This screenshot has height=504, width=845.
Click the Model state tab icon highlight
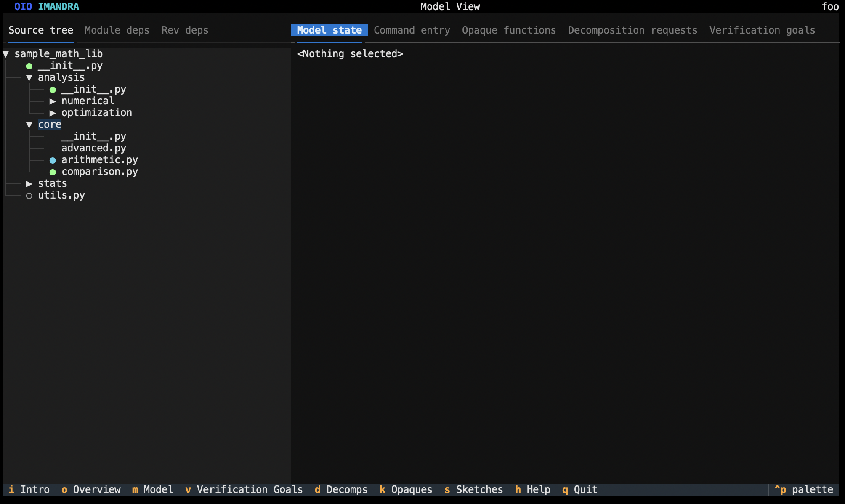(329, 30)
